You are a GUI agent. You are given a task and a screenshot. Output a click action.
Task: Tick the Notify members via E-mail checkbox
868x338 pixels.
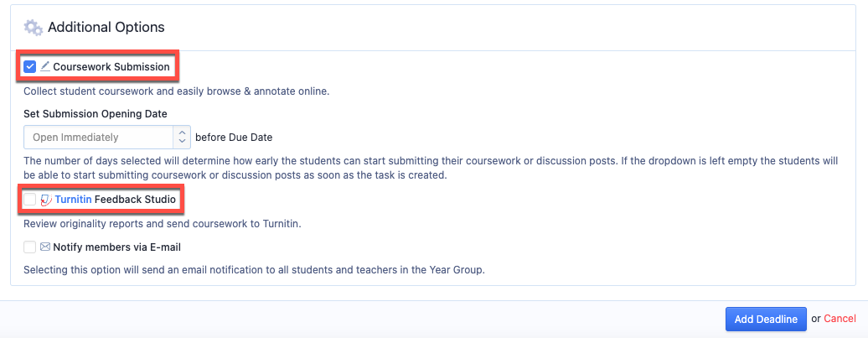(30, 247)
